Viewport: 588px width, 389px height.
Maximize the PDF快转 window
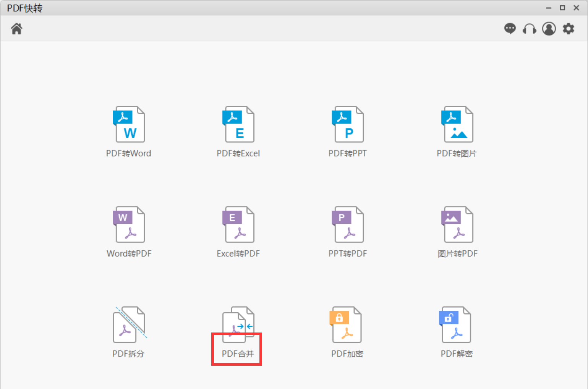pyautogui.click(x=562, y=8)
